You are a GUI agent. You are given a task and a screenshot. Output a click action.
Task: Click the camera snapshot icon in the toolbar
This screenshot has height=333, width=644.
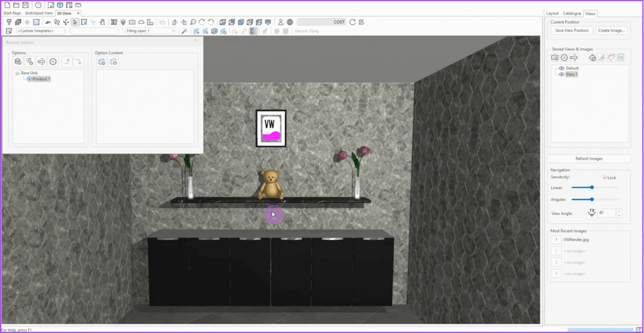tap(132, 22)
